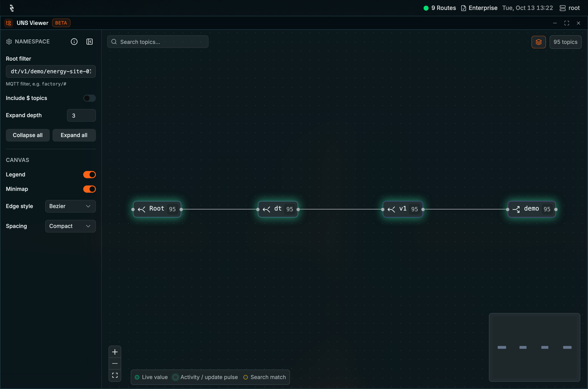The width and height of the screenshot is (588, 389).
Task: Click Expand all button
Action: [74, 135]
